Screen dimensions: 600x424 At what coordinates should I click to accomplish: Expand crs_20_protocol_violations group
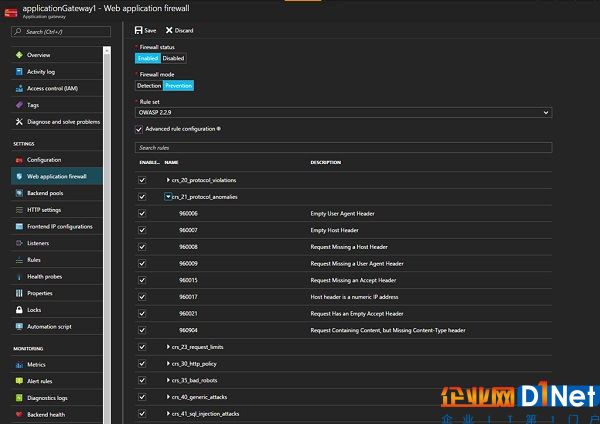pyautogui.click(x=168, y=180)
